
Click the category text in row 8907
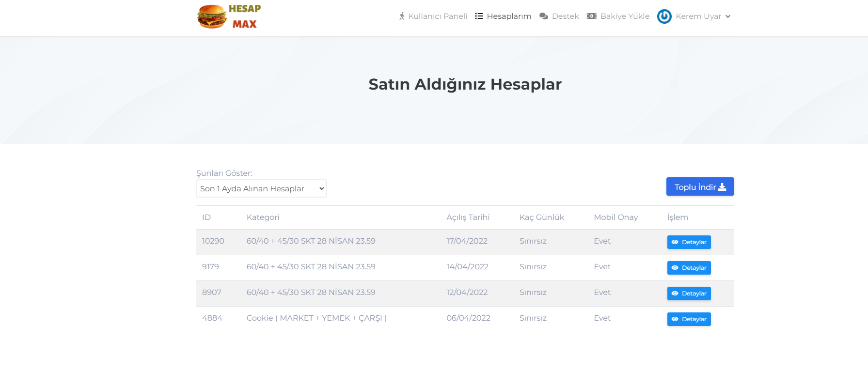point(311,293)
